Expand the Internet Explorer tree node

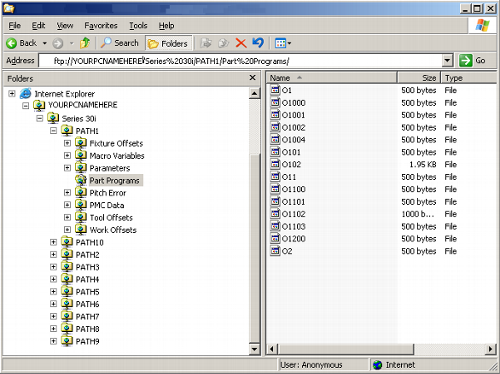pyautogui.click(x=12, y=94)
